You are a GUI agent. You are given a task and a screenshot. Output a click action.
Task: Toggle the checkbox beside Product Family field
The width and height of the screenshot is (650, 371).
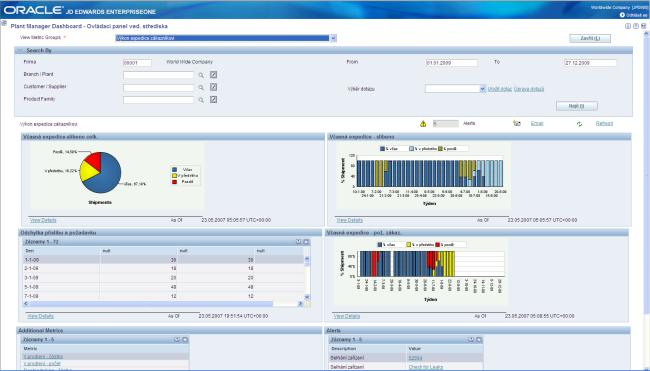[x=213, y=99]
